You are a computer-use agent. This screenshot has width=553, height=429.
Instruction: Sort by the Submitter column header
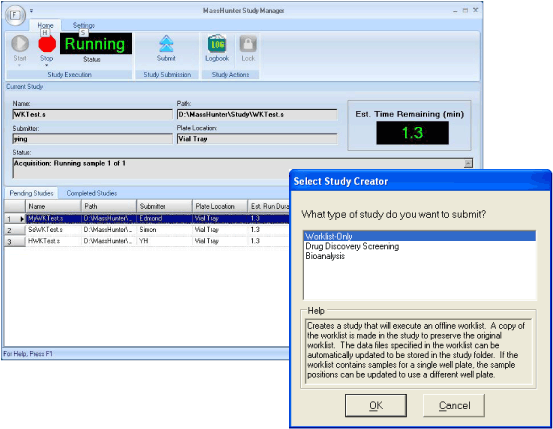pos(164,206)
